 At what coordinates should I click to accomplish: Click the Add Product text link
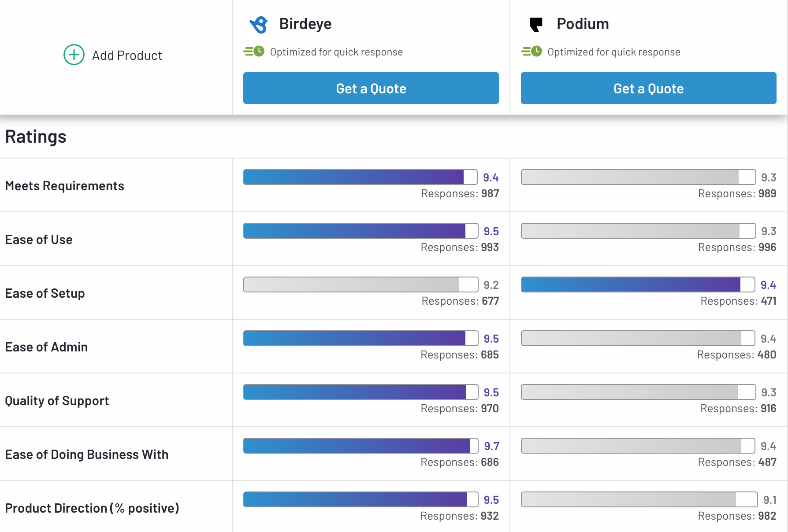(127, 55)
